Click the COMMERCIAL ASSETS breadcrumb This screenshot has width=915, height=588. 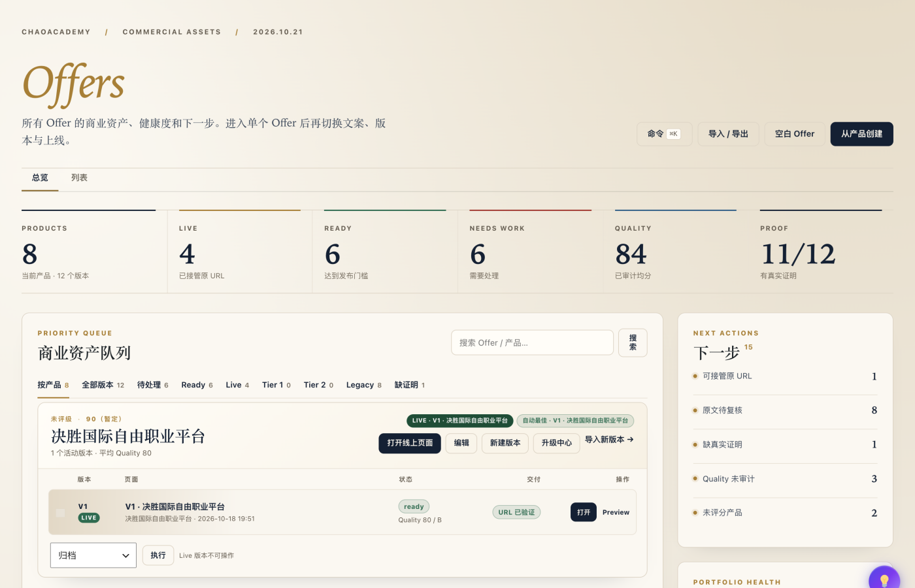[x=172, y=32]
